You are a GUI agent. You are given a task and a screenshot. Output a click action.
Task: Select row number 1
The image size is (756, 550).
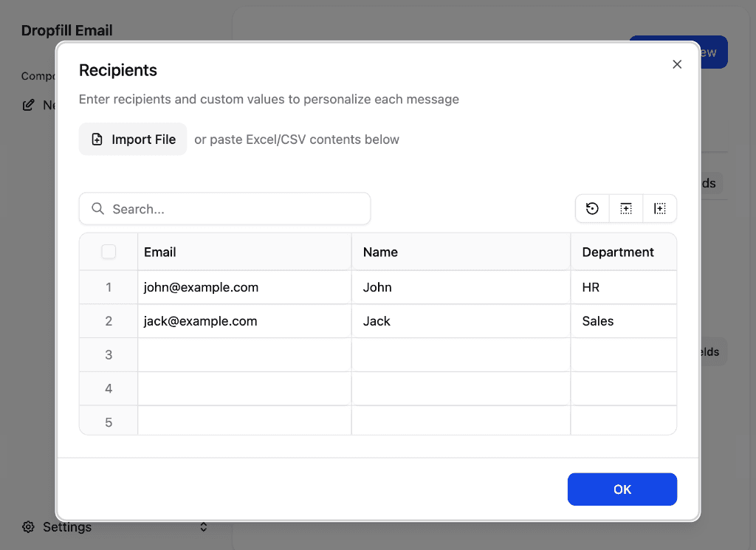(x=109, y=287)
